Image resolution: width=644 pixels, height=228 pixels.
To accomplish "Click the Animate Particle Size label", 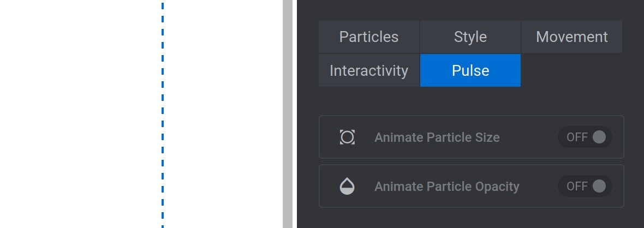I will (x=437, y=137).
